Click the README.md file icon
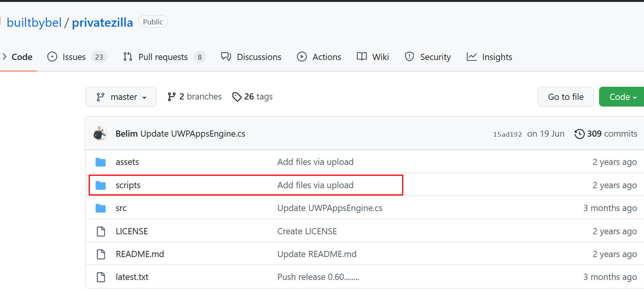 point(101,254)
